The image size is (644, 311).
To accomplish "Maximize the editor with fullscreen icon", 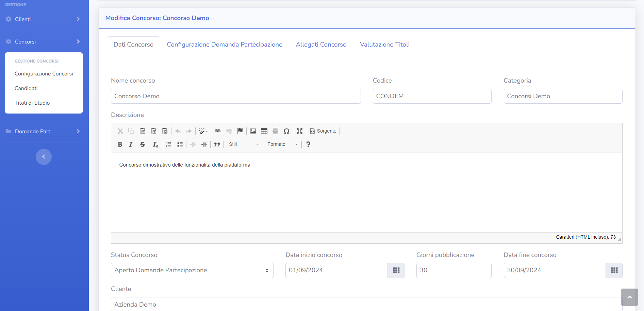I will point(299,131).
